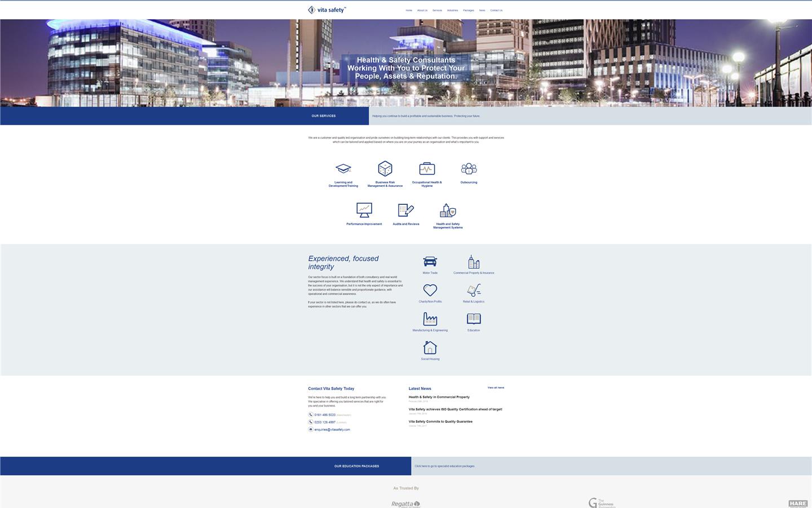
Task: Click the email envelope icon beside enquiries@vitasafety.com
Action: [311, 430]
